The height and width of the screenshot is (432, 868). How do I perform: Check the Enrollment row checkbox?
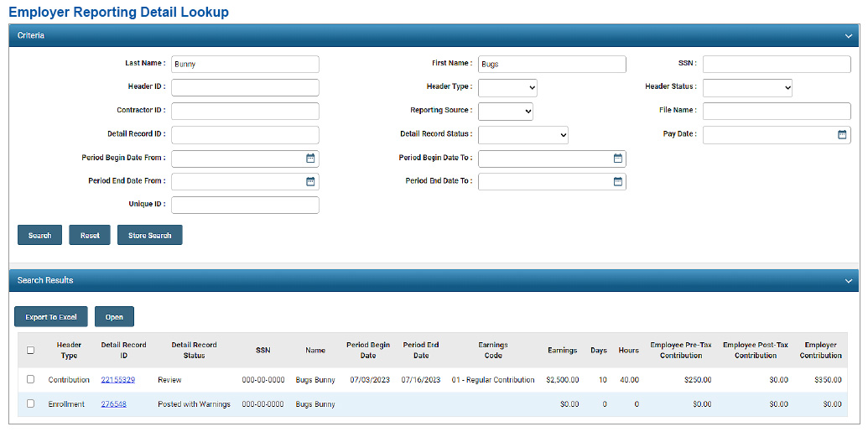point(31,403)
